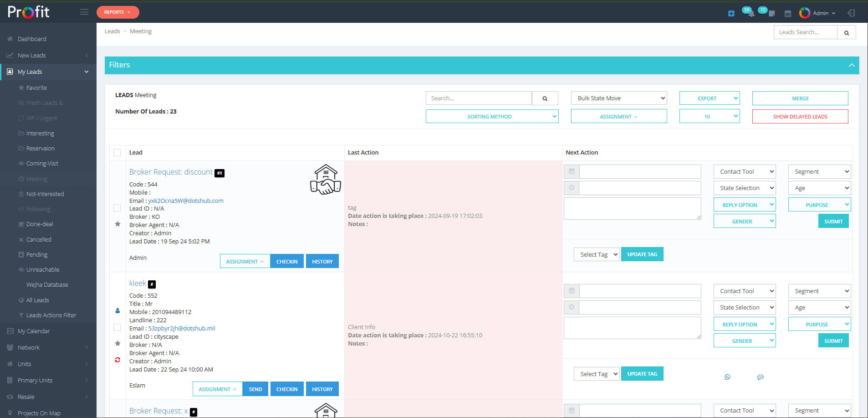
Task: Click the notes textarea for first lead
Action: [x=632, y=209]
